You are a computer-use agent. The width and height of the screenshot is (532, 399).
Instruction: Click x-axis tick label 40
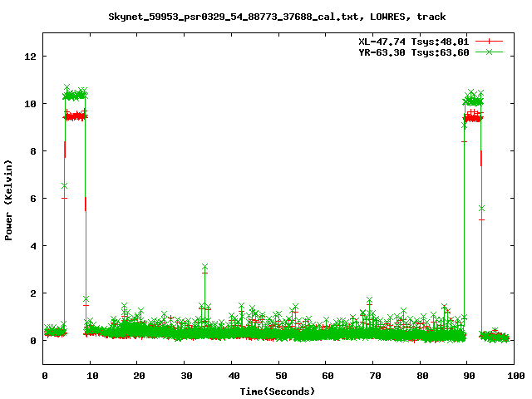click(x=234, y=376)
